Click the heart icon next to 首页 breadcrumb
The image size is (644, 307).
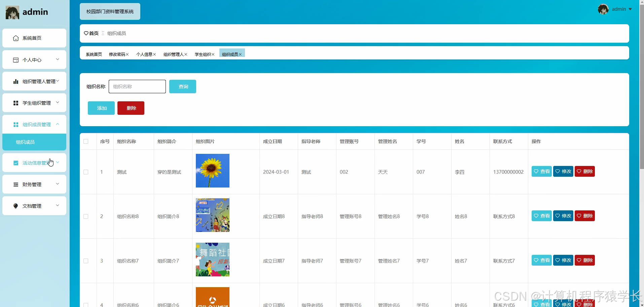86,33
